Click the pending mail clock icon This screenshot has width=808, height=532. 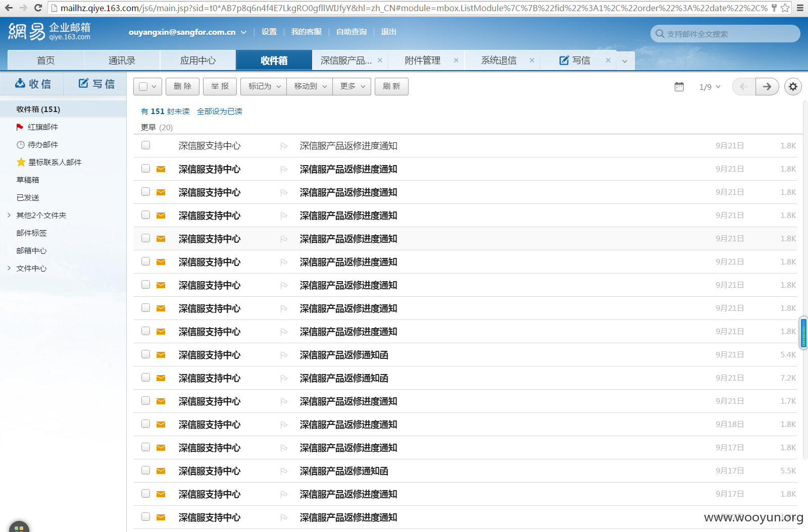(21, 145)
